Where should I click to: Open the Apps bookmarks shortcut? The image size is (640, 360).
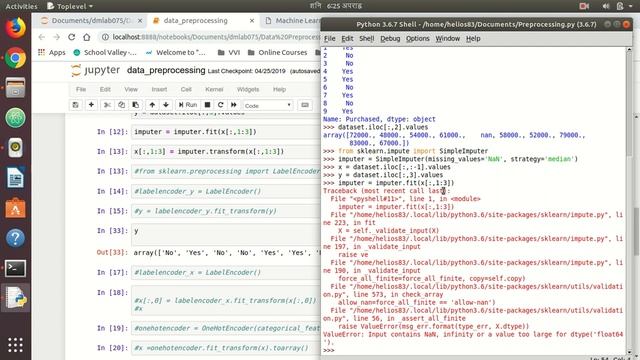coord(51,53)
